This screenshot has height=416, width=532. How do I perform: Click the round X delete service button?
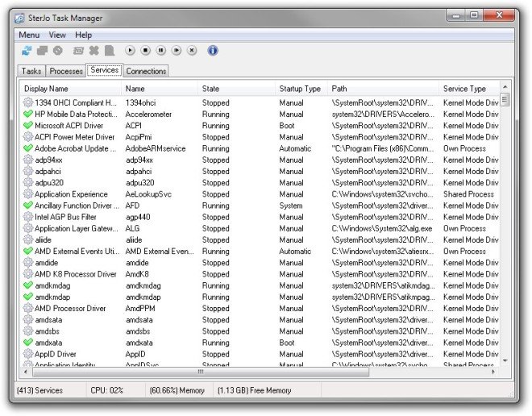tap(192, 51)
